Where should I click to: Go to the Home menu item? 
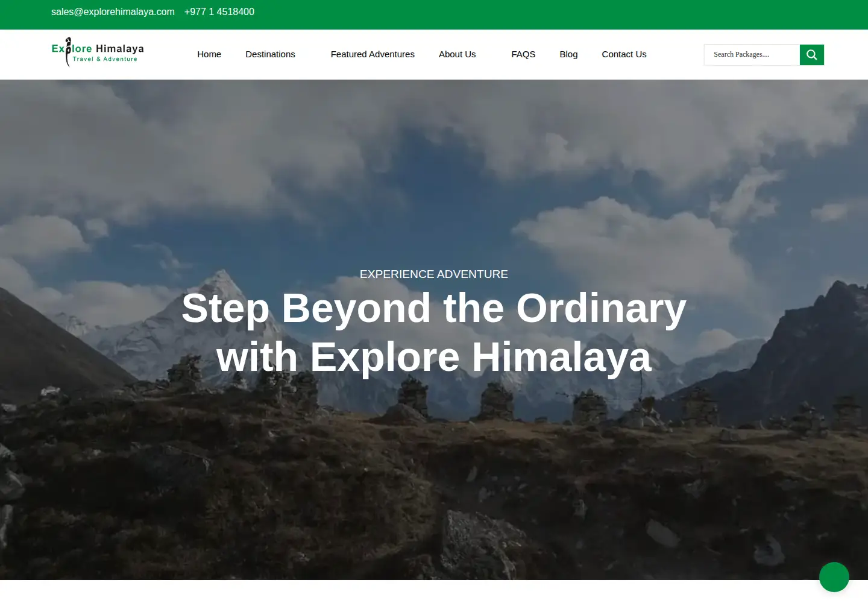click(209, 54)
